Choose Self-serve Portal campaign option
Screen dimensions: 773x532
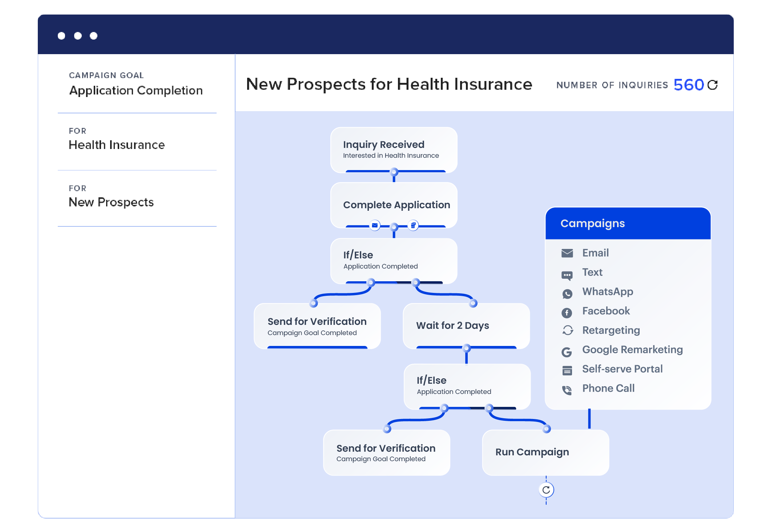622,369
